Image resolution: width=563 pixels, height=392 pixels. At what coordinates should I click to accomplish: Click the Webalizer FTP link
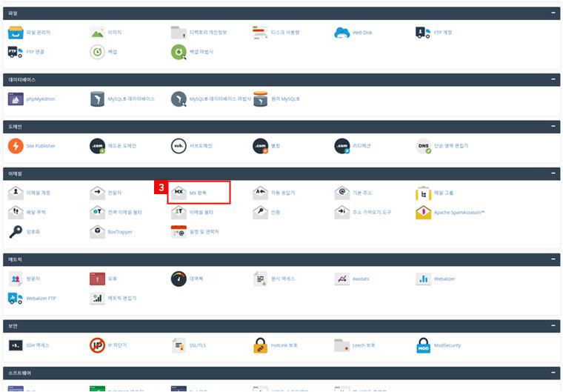coord(41,298)
